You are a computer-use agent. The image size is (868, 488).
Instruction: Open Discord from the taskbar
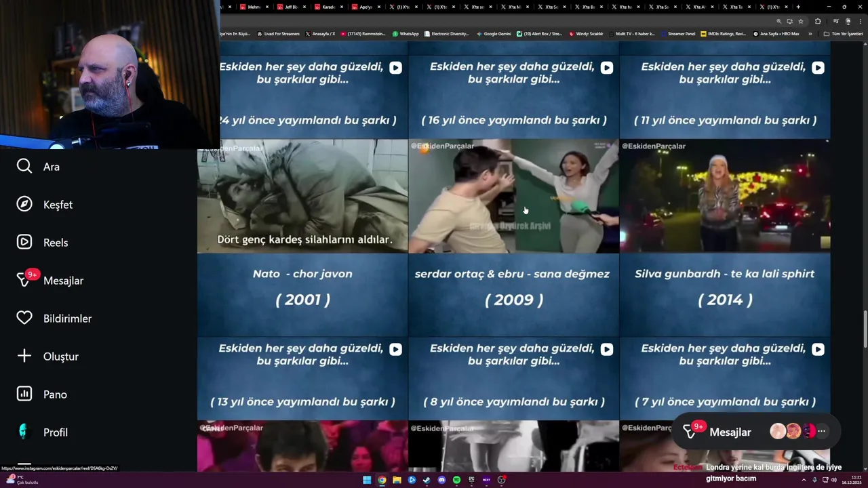click(x=441, y=480)
